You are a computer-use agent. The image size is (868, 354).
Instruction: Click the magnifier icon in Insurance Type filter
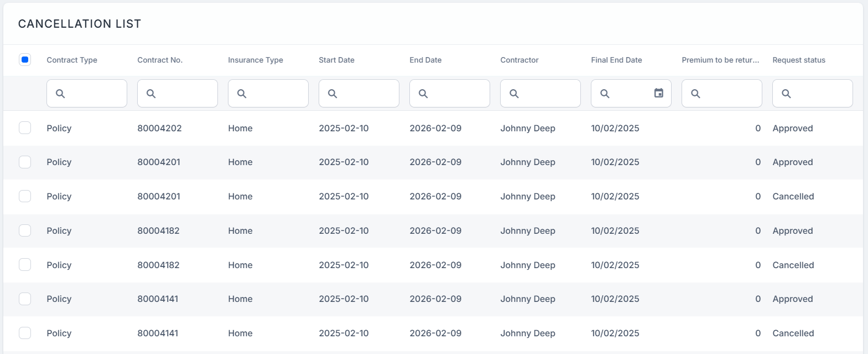click(x=242, y=94)
